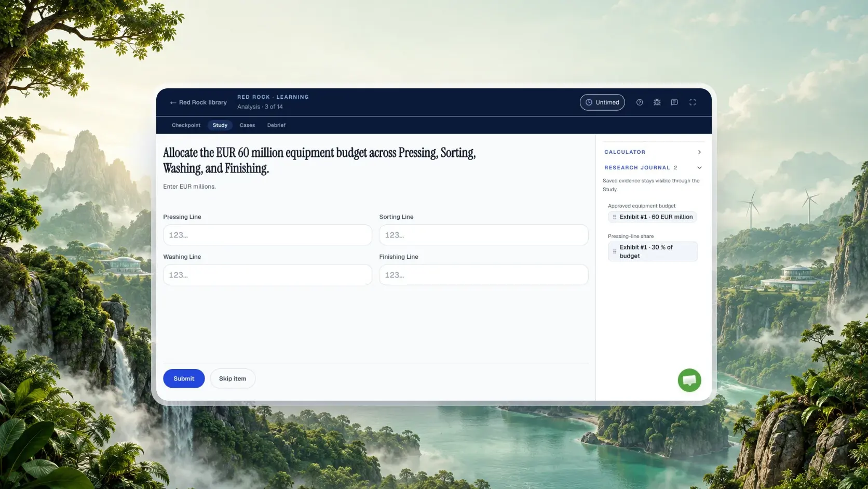
Task: Click the 'Enter EUR millions.' instruction text
Action: tap(189, 187)
